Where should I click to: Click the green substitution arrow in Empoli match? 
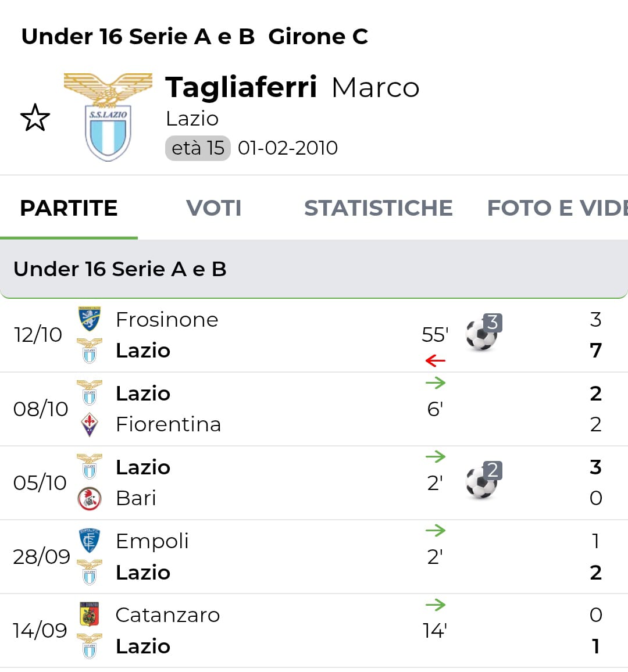click(x=435, y=530)
